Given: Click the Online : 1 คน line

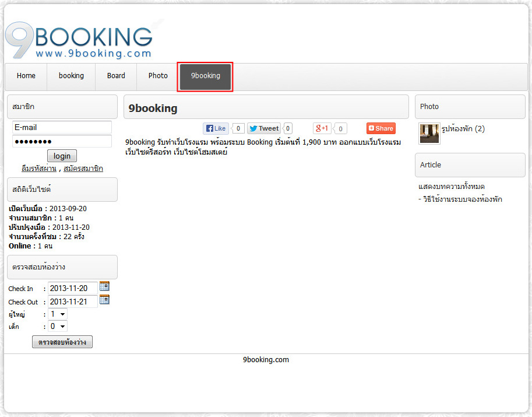Looking at the screenshot, I should coord(30,246).
